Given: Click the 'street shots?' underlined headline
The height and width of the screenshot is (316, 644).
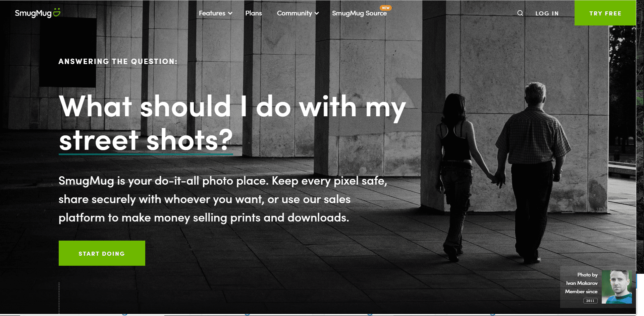Looking at the screenshot, I should tap(146, 140).
